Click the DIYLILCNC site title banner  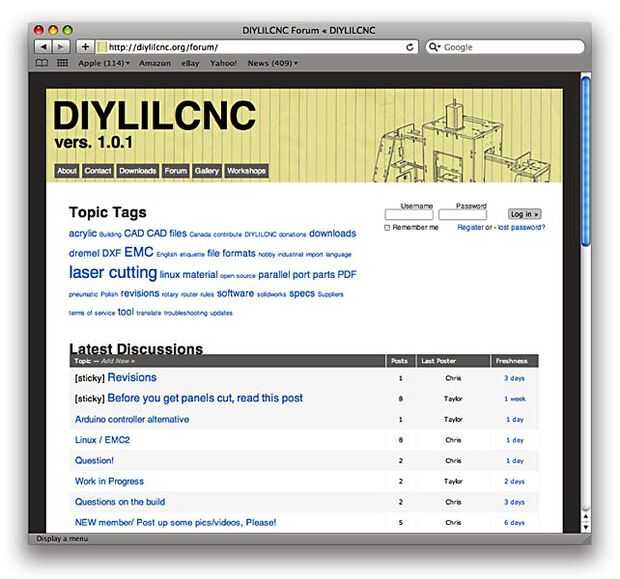(155, 115)
